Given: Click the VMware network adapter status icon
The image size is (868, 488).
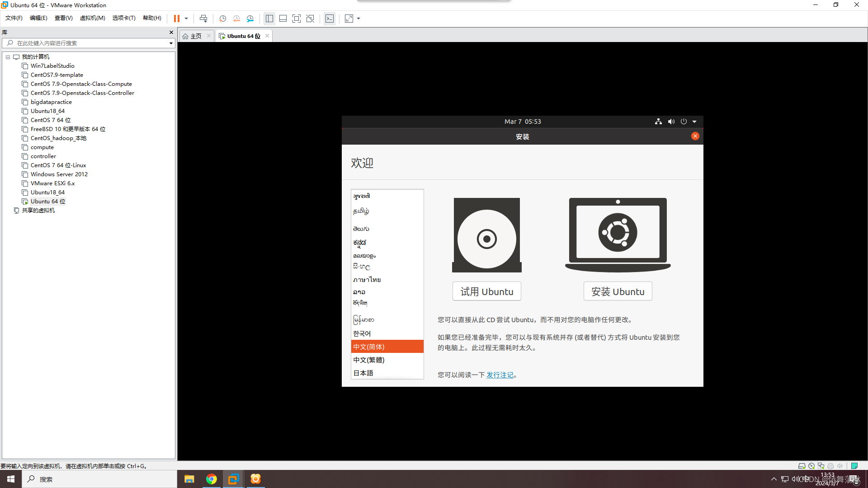Looking at the screenshot, I should point(821,466).
